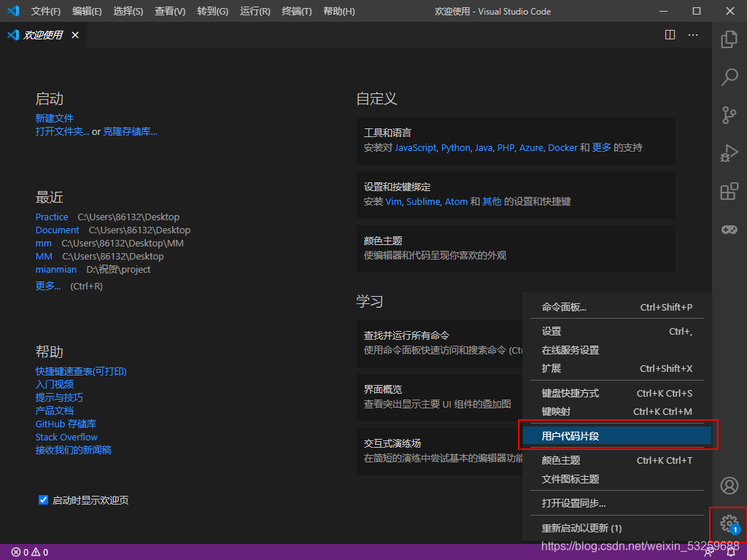Viewport: 747px width, 560px height.
Task: Open the 编辑(E) menu
Action: pos(87,11)
